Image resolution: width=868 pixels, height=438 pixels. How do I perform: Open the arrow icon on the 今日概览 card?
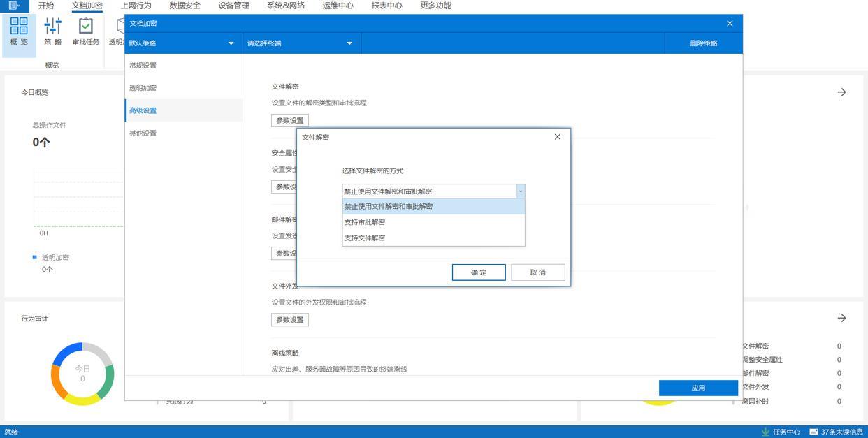[841, 92]
